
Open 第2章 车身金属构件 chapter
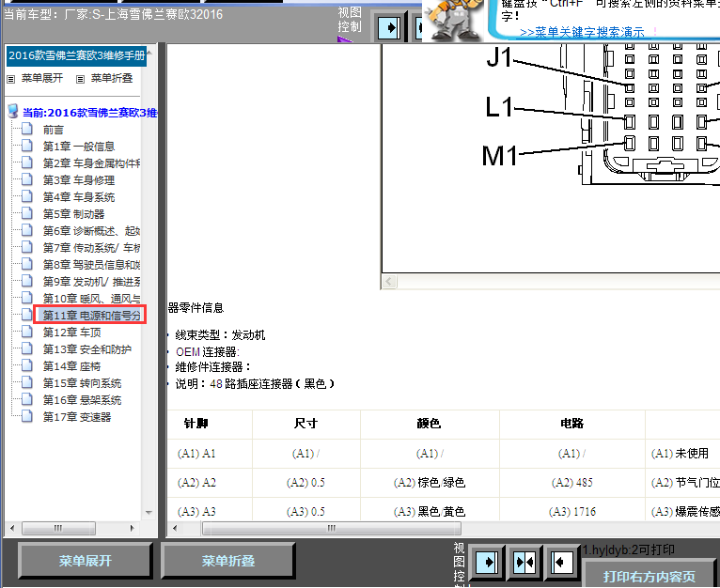[91, 163]
